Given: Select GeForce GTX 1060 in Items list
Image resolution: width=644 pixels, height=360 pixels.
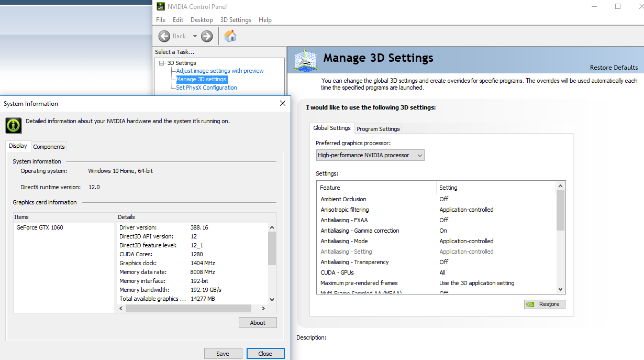Looking at the screenshot, I should pos(40,227).
